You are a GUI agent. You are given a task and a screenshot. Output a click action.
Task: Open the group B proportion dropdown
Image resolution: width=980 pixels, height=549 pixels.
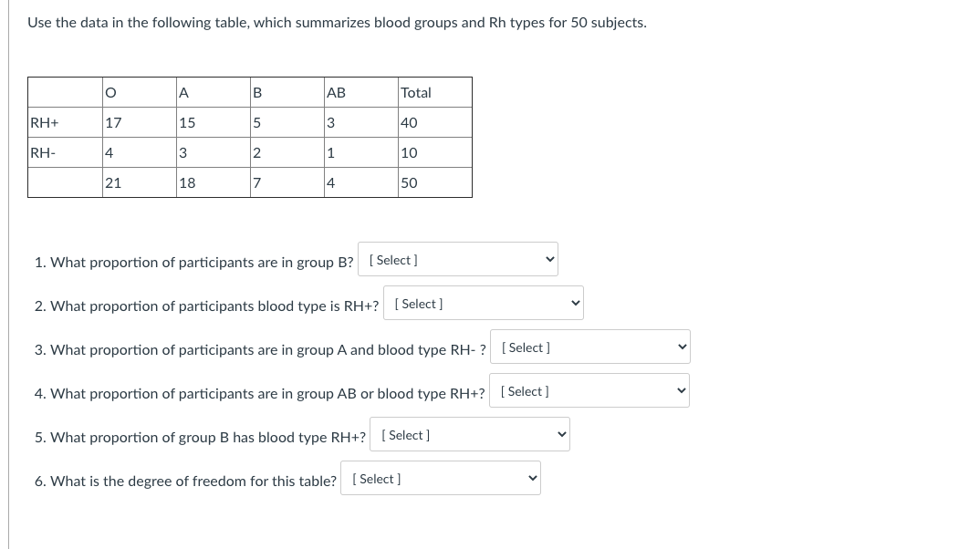(457, 260)
